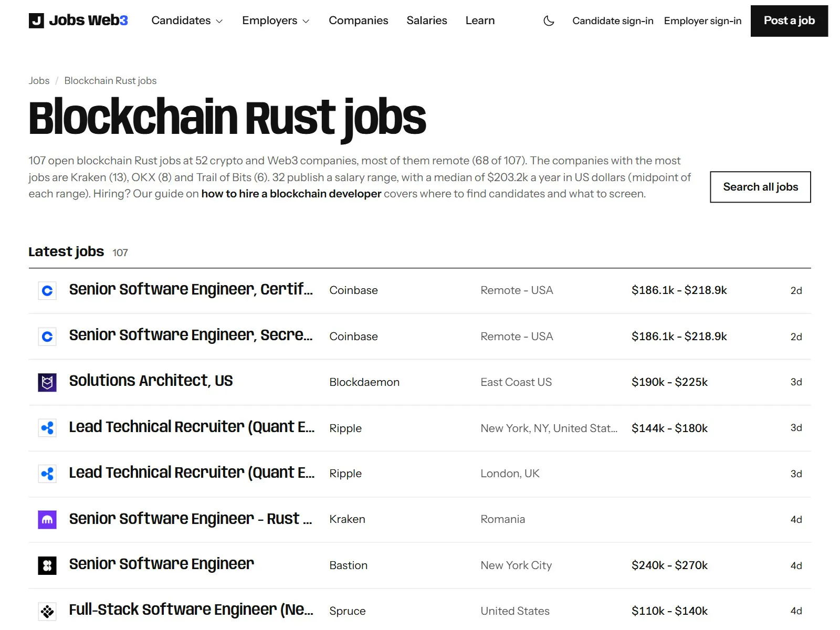Click the Spruce company logo
The image size is (840, 630).
click(47, 611)
